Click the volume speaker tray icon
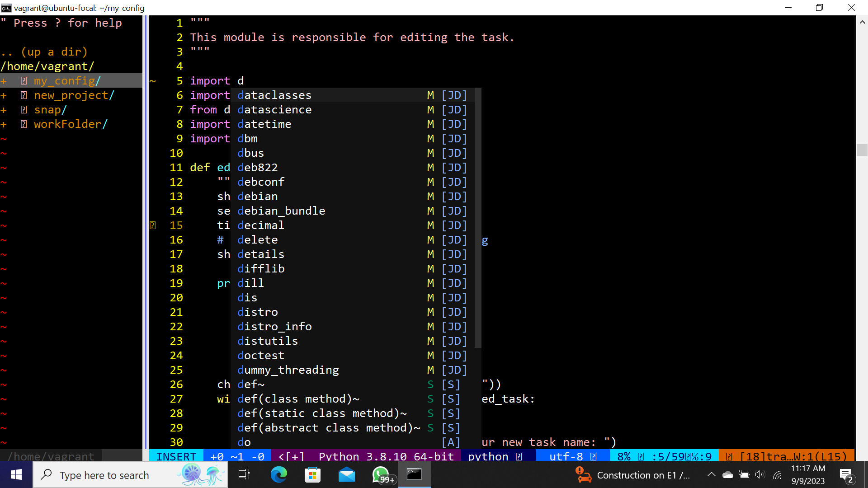Viewport: 868px width, 488px height. click(760, 475)
